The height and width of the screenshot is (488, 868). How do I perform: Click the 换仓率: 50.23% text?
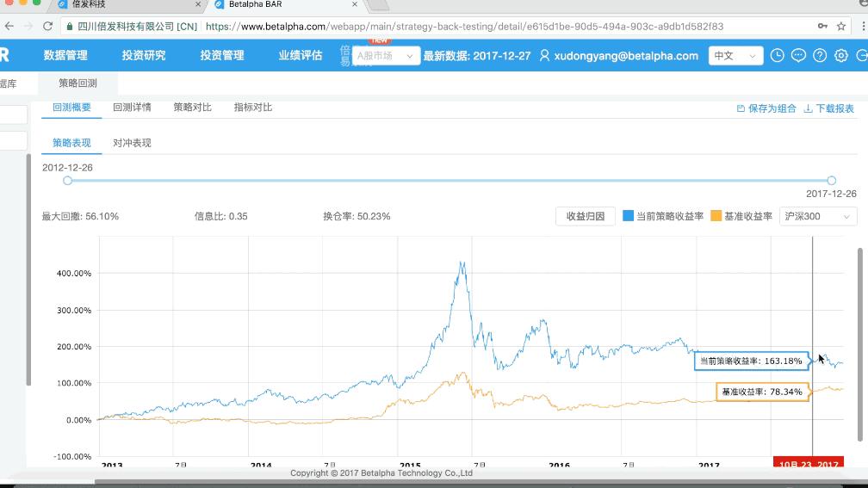point(356,216)
